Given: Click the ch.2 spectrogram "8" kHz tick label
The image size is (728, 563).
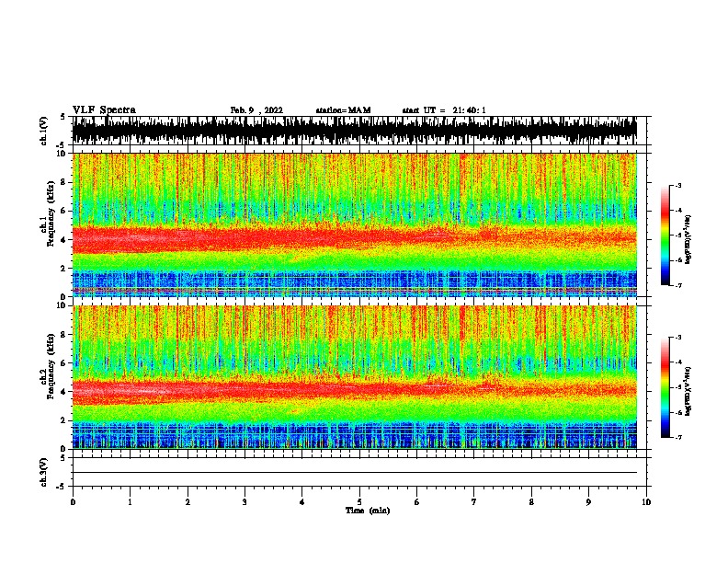Looking at the screenshot, I should point(64,335).
